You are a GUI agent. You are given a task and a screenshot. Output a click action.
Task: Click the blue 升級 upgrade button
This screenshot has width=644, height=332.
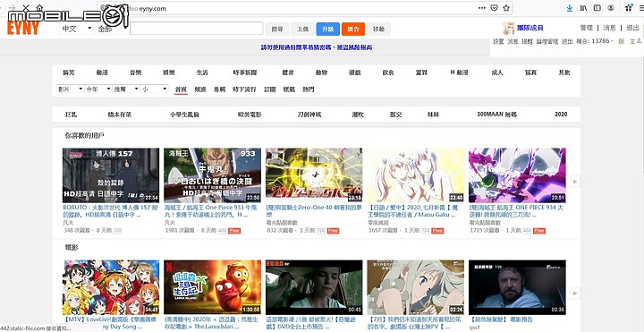[327, 29]
